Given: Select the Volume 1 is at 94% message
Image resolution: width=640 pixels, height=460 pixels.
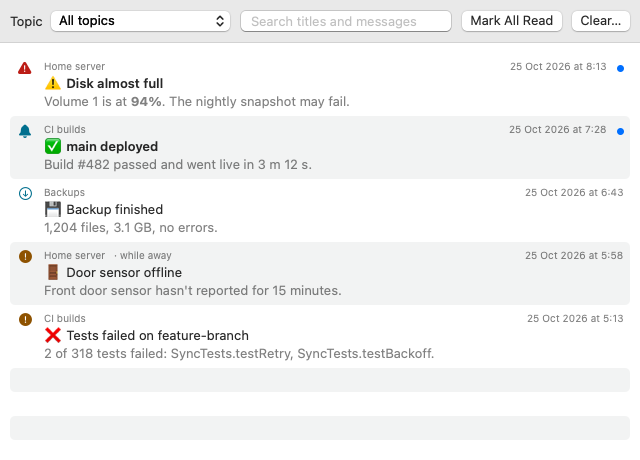Looking at the screenshot, I should [197, 102].
